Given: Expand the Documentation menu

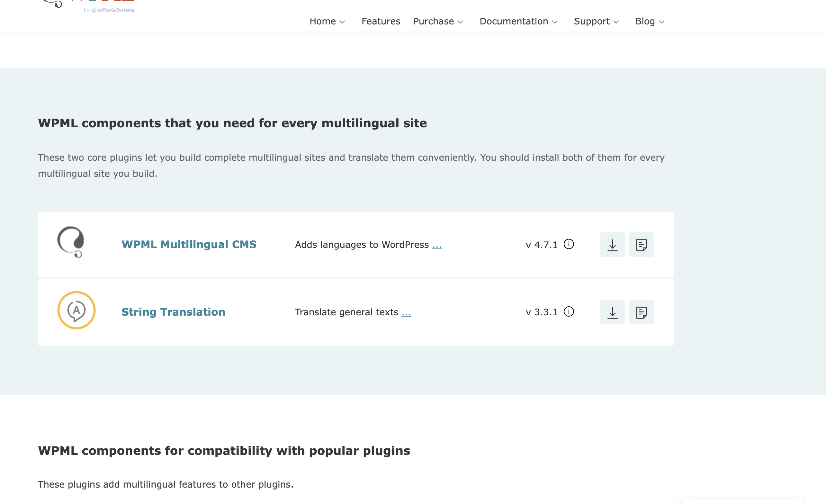Looking at the screenshot, I should 518,21.
